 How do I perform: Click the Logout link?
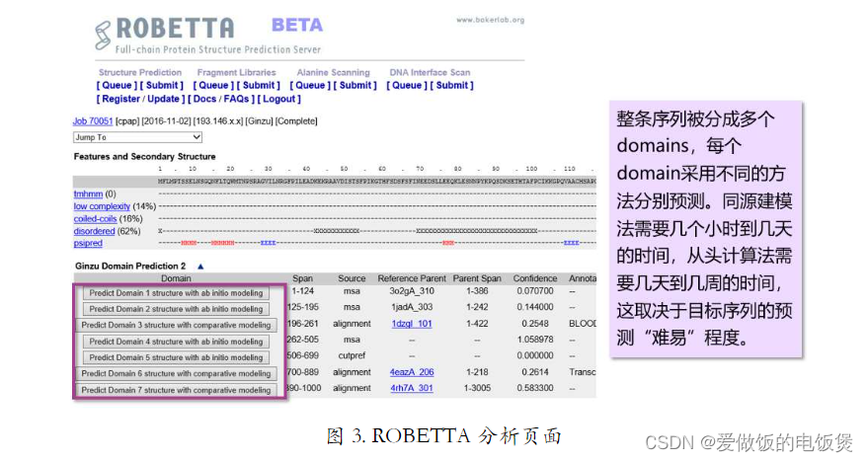click(x=279, y=99)
